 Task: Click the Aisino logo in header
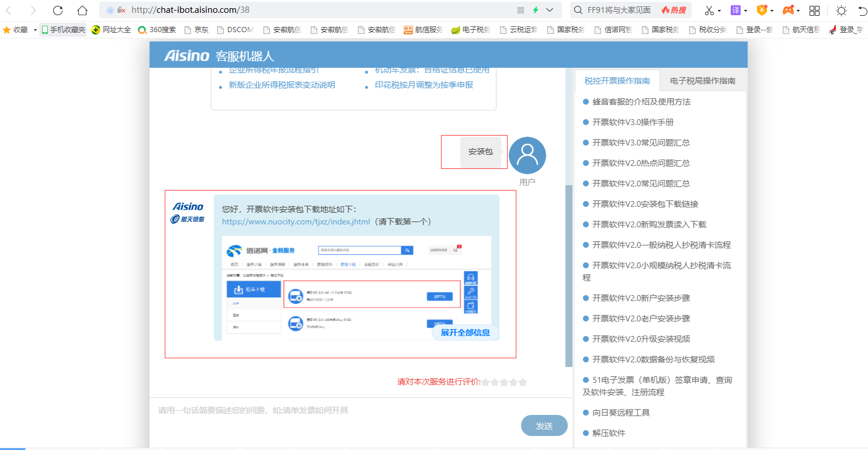tap(186, 56)
